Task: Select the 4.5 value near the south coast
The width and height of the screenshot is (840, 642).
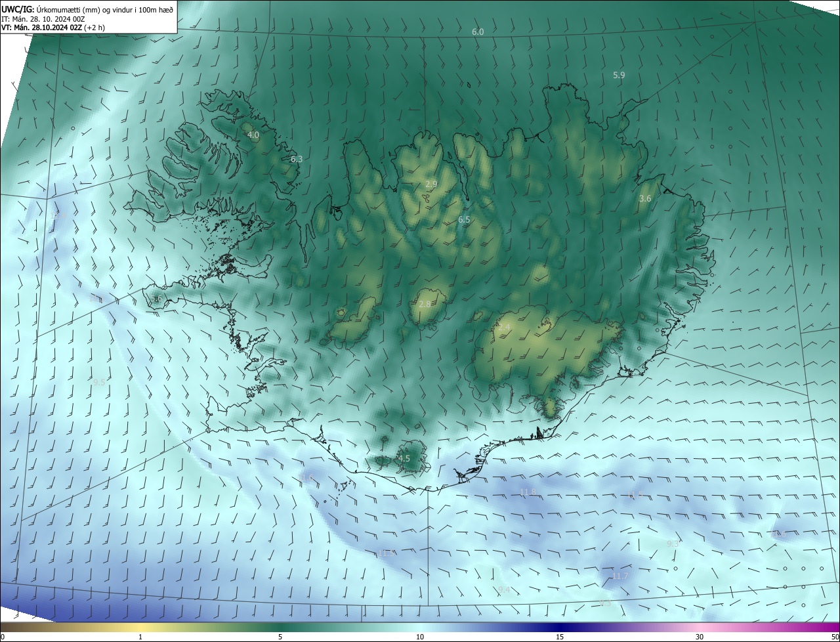Action: [x=404, y=459]
